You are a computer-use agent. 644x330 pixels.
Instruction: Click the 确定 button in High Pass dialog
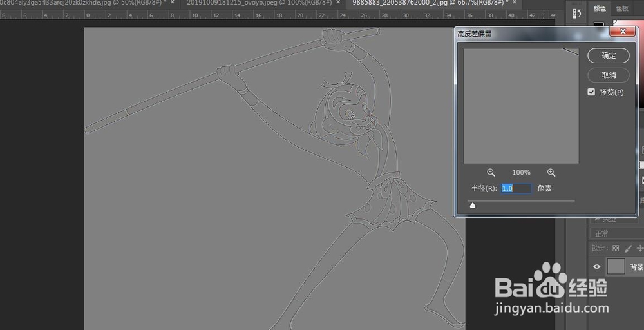[x=609, y=55]
